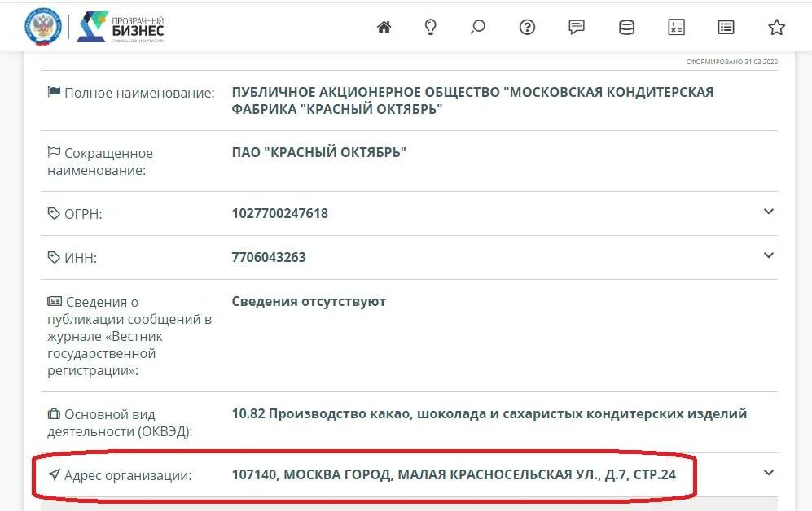Click the briefcase icon beside Основной вид деятельности

[x=54, y=414]
